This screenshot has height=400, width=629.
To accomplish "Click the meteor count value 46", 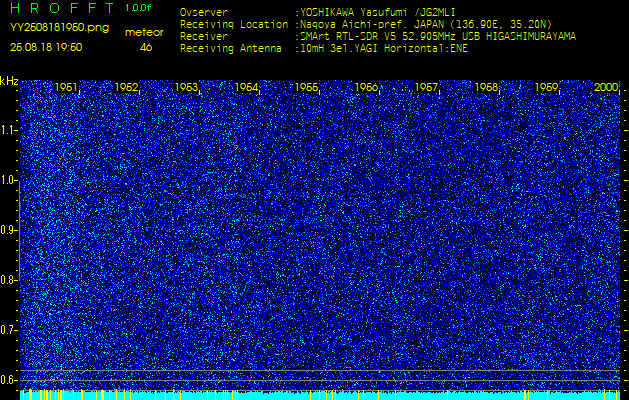I will (x=146, y=47).
